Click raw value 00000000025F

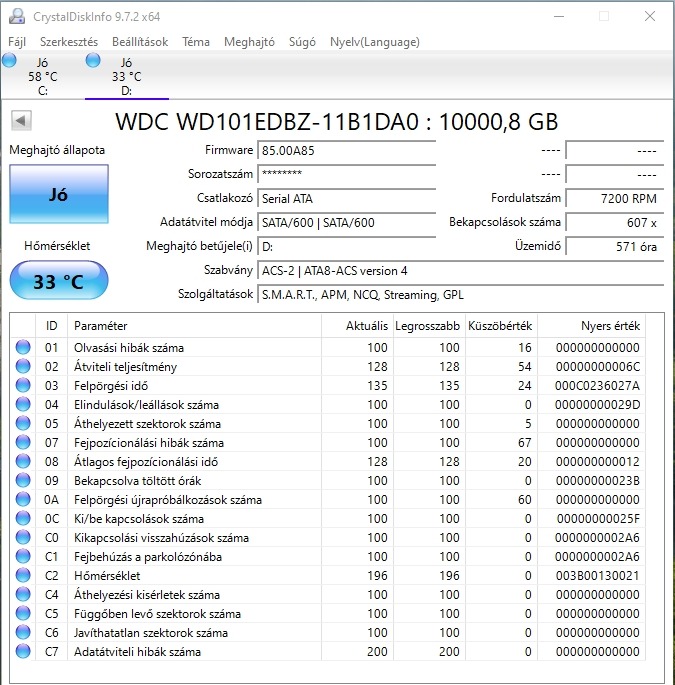(x=598, y=518)
